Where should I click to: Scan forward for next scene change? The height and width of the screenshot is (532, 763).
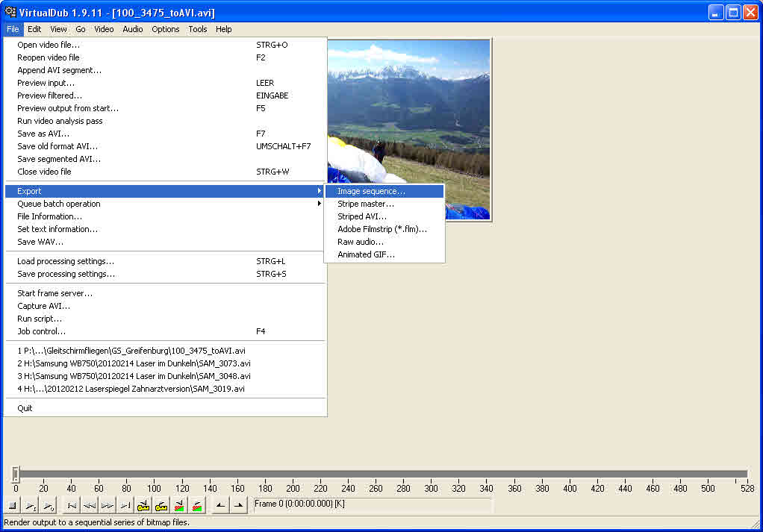click(198, 506)
